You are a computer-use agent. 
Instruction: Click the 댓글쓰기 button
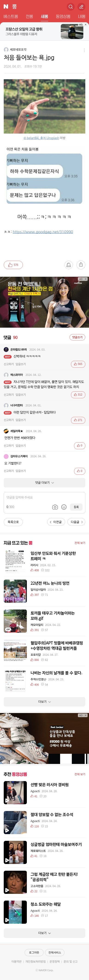[78, 337]
